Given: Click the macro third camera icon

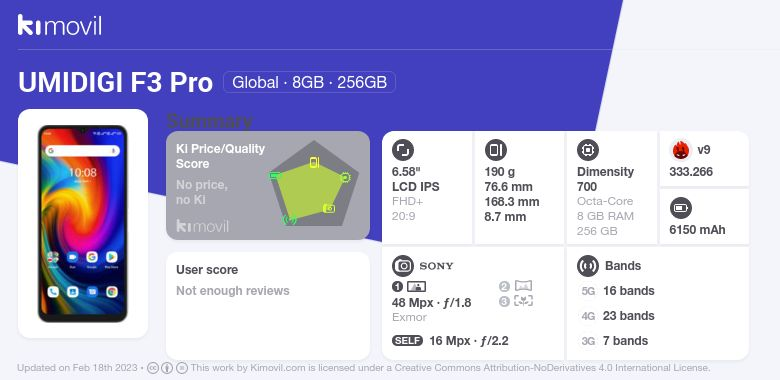Looking at the screenshot, I should [523, 300].
